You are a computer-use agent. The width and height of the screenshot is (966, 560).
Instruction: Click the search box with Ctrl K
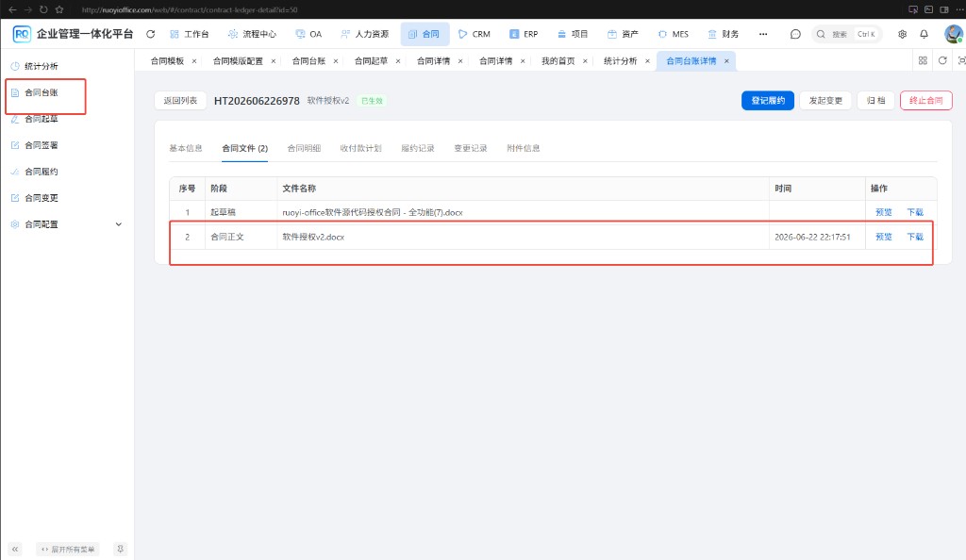tap(847, 34)
